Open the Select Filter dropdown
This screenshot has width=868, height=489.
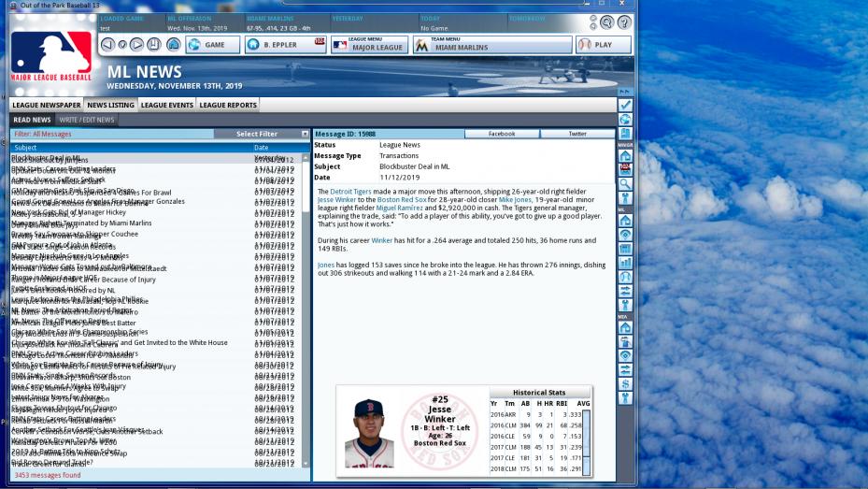260,134
